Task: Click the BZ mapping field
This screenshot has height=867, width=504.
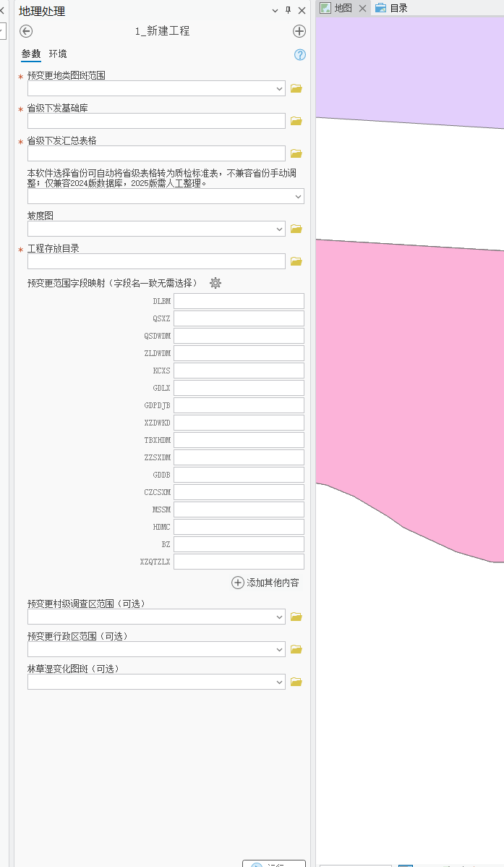Action: click(239, 544)
